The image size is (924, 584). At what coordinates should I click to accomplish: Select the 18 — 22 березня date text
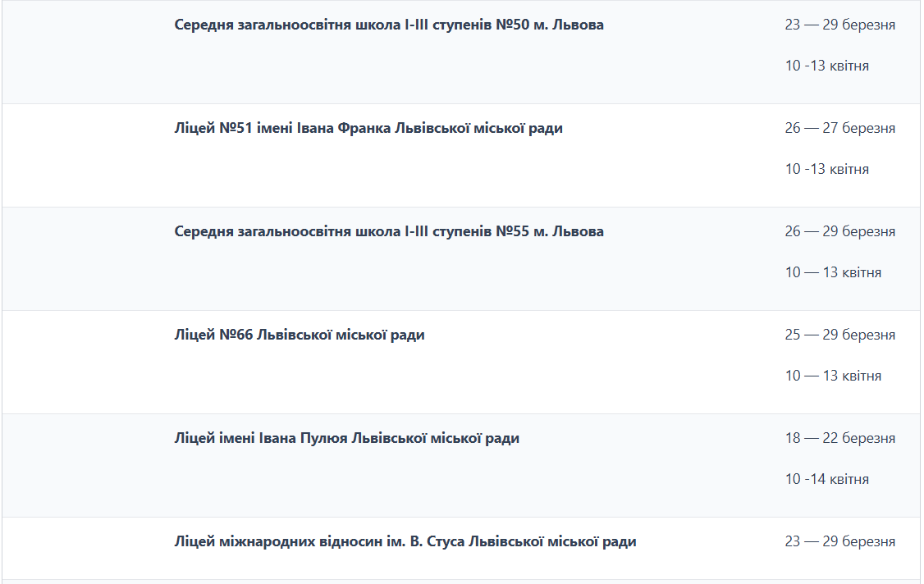(839, 438)
